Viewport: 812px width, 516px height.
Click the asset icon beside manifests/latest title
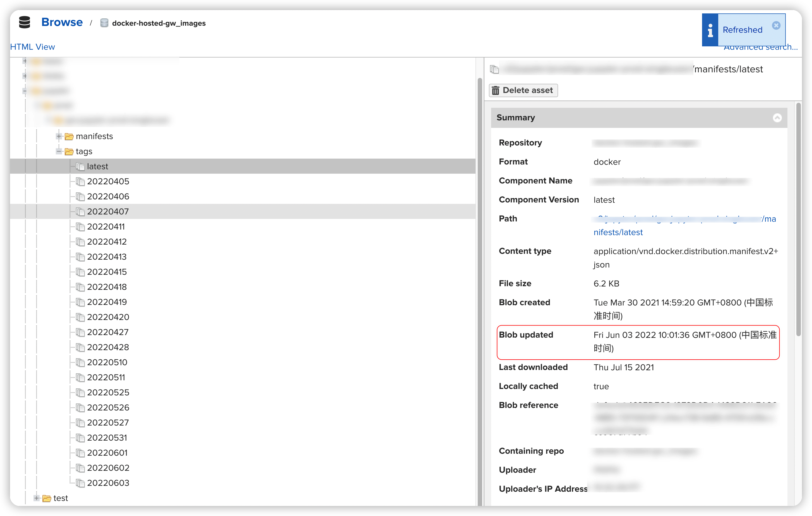[x=494, y=69]
